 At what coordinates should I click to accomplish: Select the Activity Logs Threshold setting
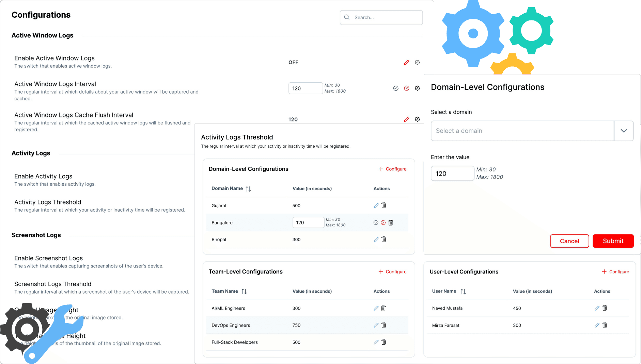pyautogui.click(x=100, y=205)
